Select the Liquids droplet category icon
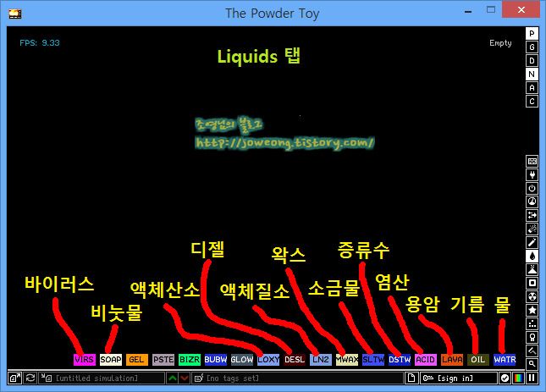The width and height of the screenshot is (546, 392). [532, 256]
